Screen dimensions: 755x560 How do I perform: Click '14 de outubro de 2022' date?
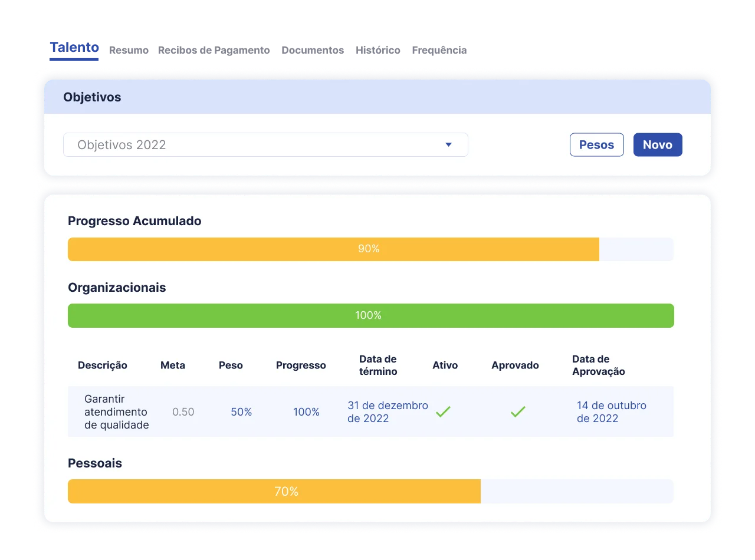coord(612,412)
